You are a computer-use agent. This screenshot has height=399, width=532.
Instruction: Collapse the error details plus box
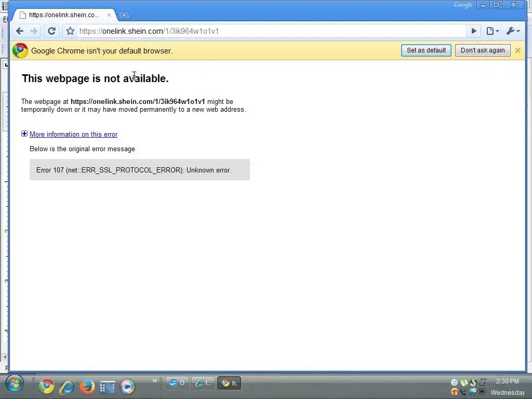[x=24, y=134]
